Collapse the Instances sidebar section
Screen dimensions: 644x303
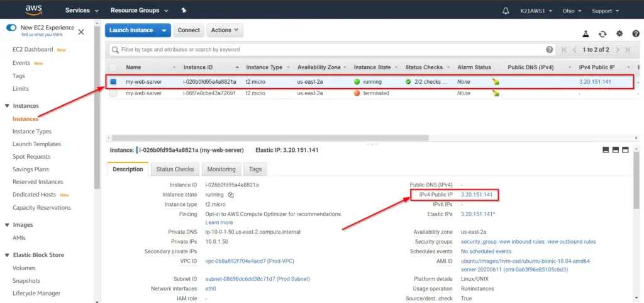6,106
